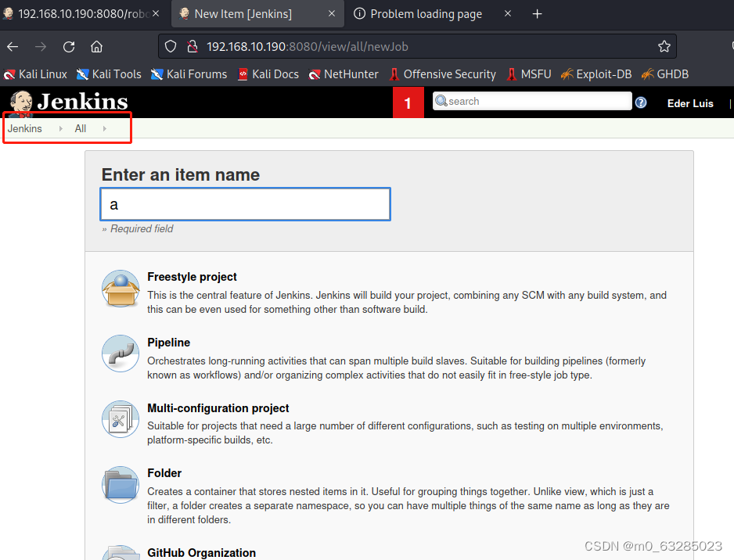Open the MSFU bookmark
Viewport: 734px width, 560px height.
[529, 74]
